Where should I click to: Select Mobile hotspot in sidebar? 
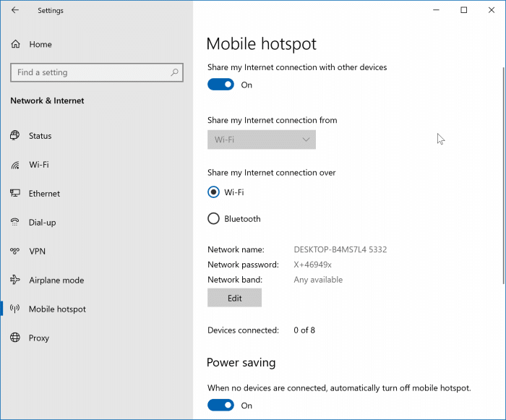pyautogui.click(x=57, y=309)
